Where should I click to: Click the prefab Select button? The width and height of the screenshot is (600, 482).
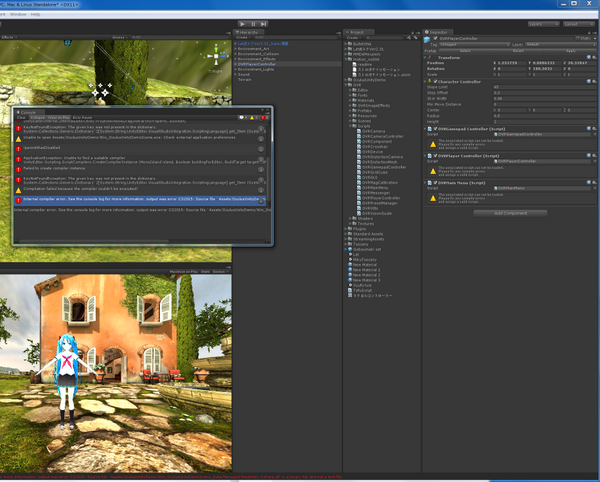point(465,50)
